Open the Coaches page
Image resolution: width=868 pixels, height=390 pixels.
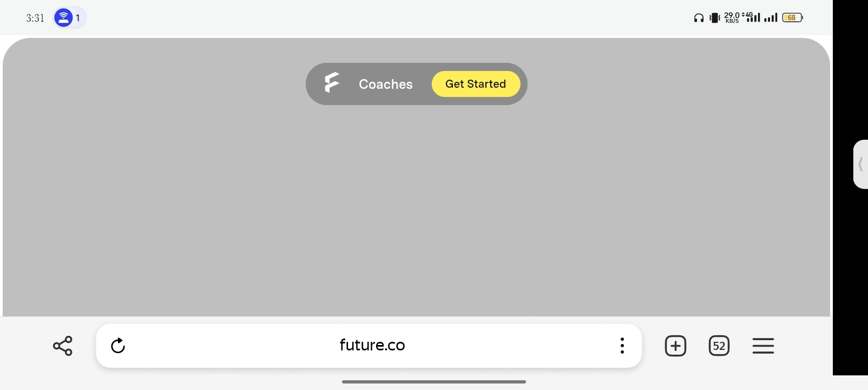coord(385,84)
